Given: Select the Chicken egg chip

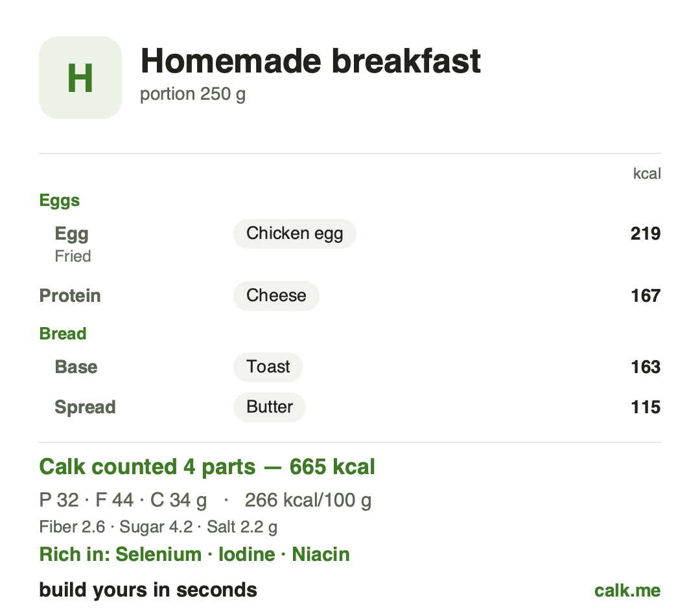Looking at the screenshot, I should (x=295, y=233).
